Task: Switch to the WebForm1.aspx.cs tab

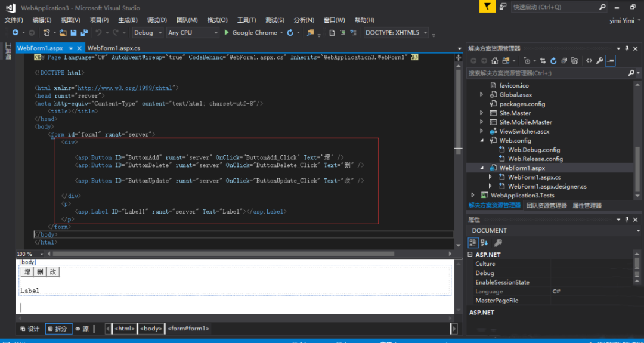Action: tap(114, 48)
